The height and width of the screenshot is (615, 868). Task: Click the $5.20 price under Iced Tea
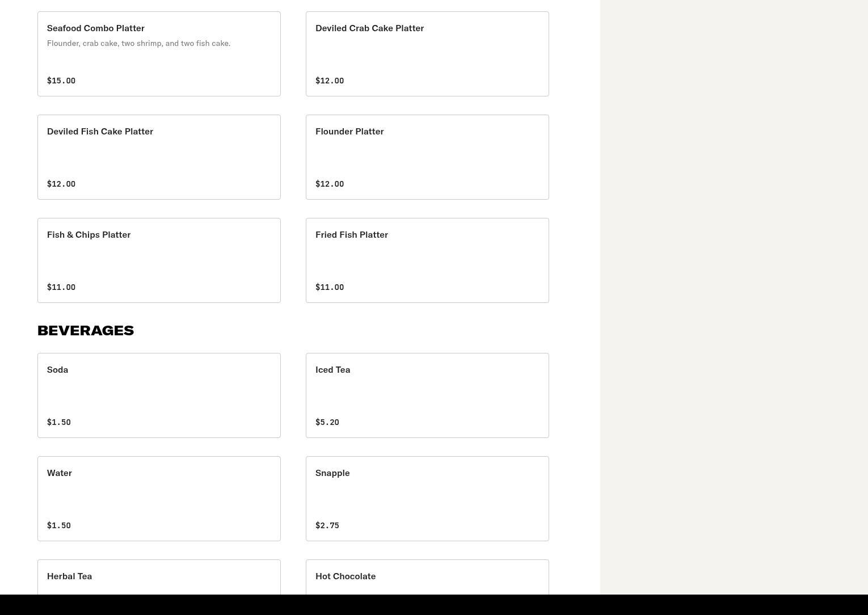(x=327, y=422)
